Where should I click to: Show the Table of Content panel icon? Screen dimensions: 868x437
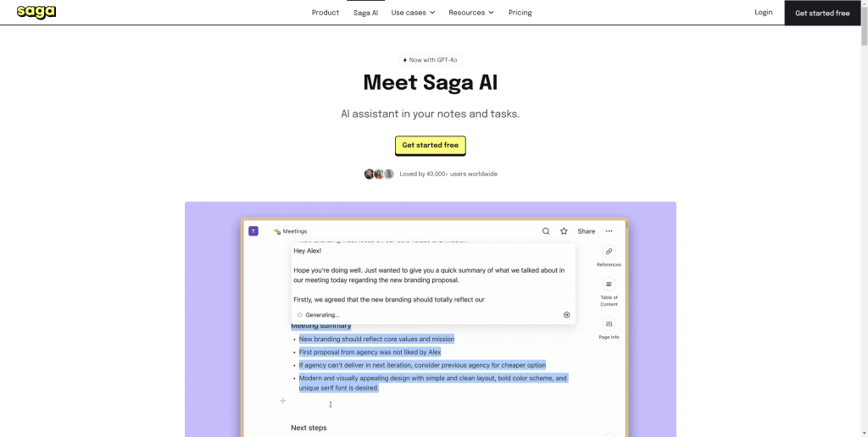coord(609,285)
